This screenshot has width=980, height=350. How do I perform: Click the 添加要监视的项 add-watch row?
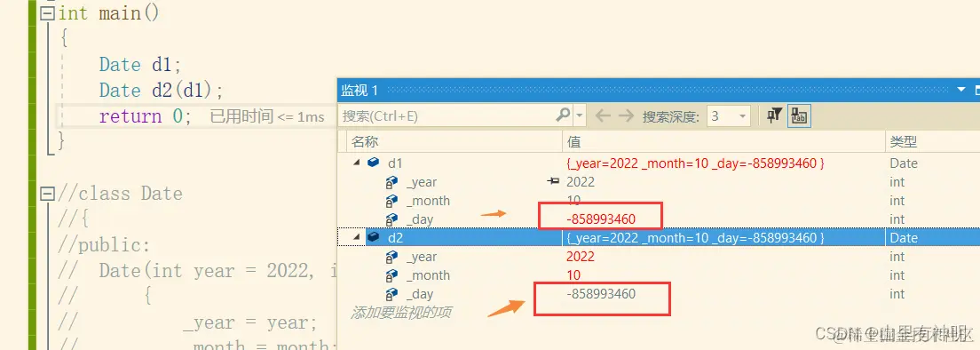coord(400,313)
